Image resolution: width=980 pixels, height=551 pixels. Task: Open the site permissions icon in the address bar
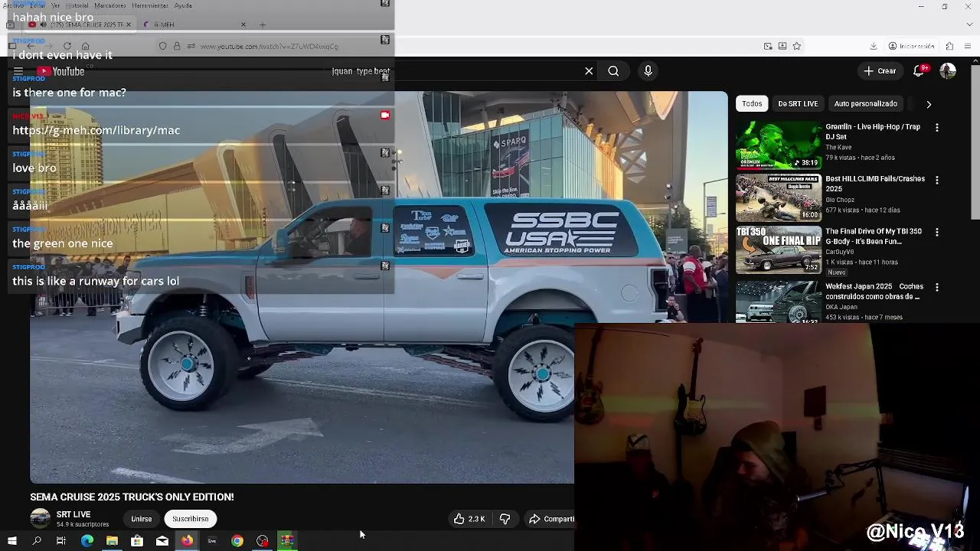click(x=191, y=46)
